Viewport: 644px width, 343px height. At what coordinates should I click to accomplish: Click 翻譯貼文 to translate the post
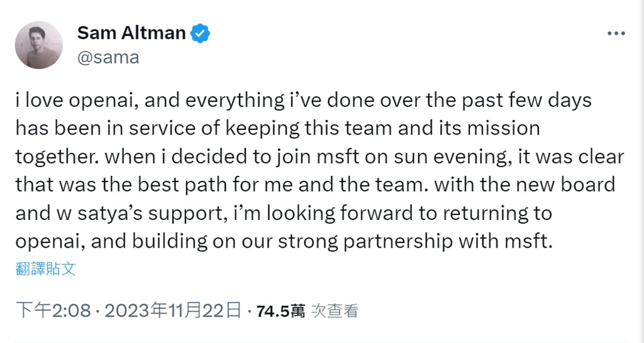point(46,268)
